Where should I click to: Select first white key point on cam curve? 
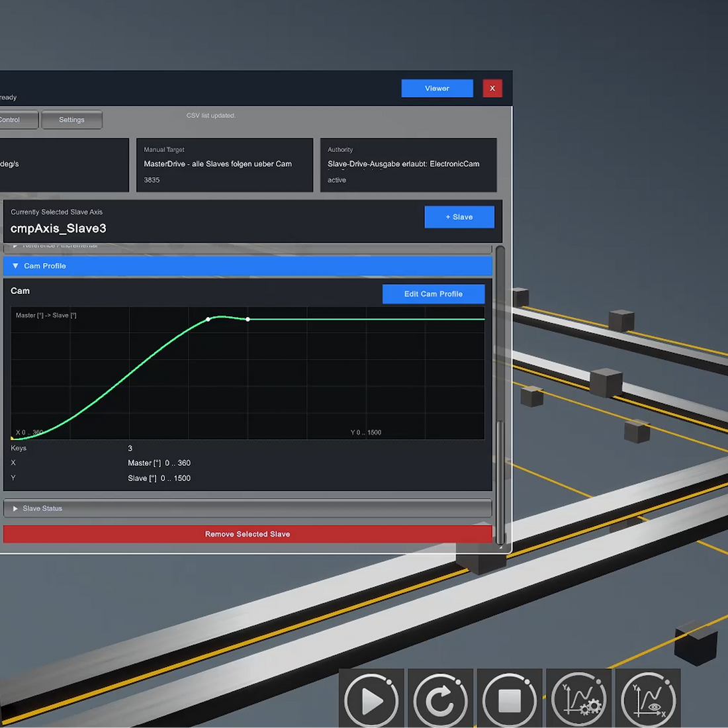coord(208,320)
